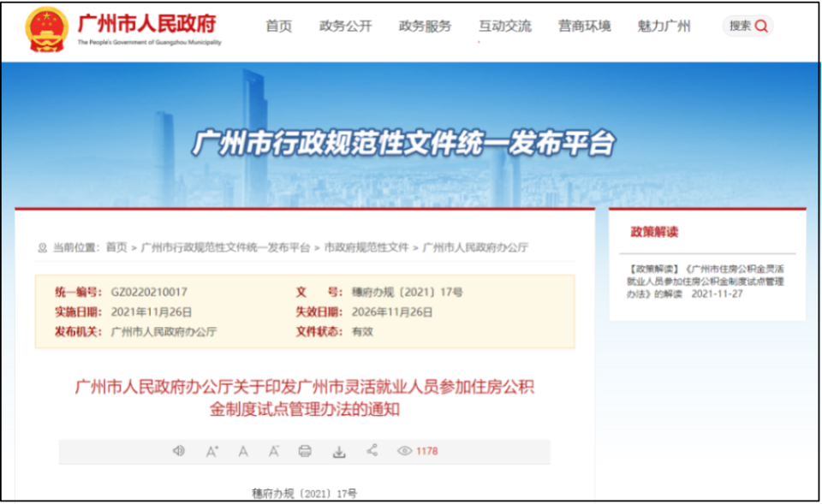Click the view count 1178
This screenshot has height=504, width=822.
click(x=426, y=451)
